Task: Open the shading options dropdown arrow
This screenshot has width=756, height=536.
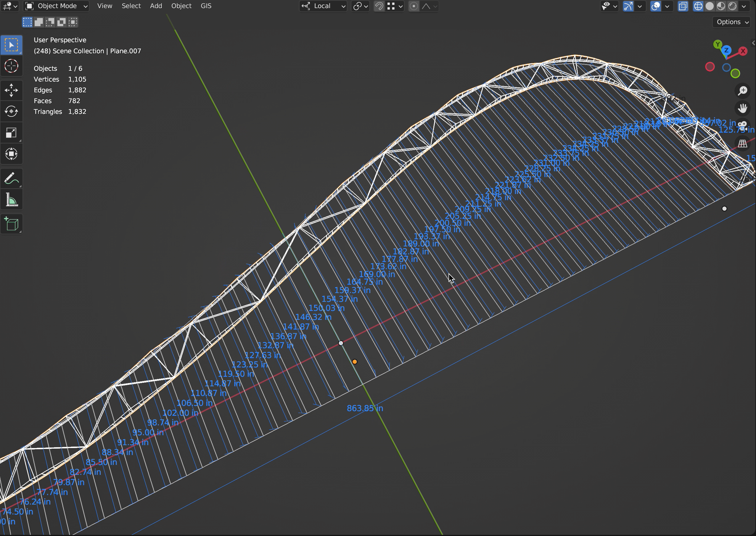Action: click(x=744, y=6)
